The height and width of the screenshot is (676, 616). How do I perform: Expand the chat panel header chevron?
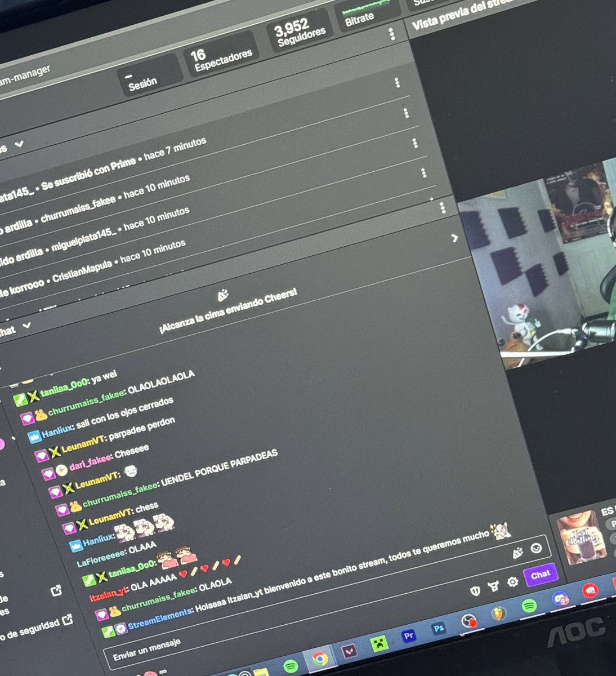(x=26, y=326)
